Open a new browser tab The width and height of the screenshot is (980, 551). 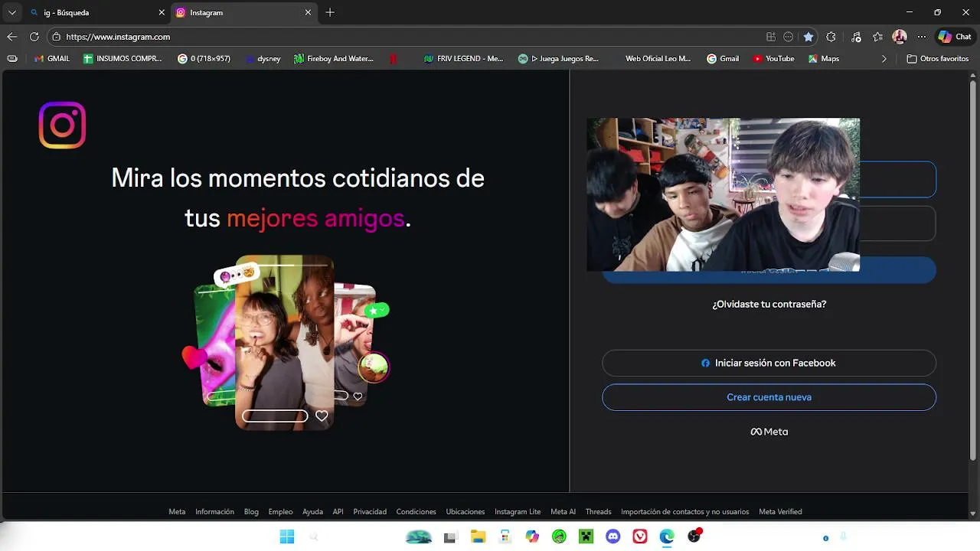(330, 12)
